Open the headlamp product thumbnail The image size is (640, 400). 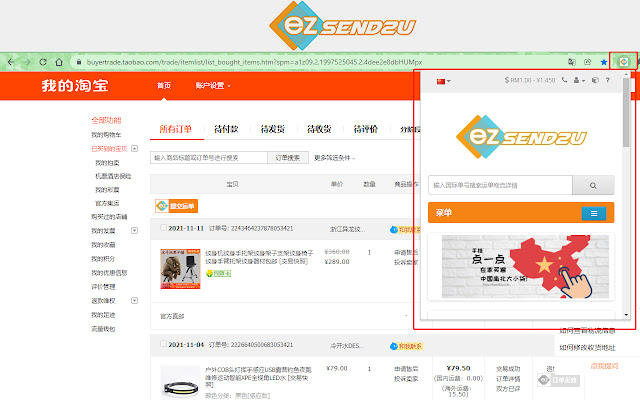[180, 384]
